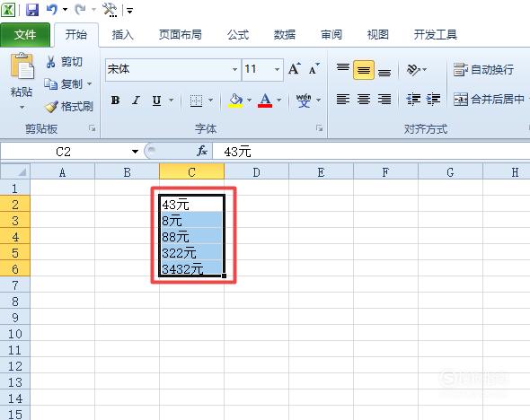The image size is (530, 420).
Task: Center text horizontally
Action: coord(364,100)
